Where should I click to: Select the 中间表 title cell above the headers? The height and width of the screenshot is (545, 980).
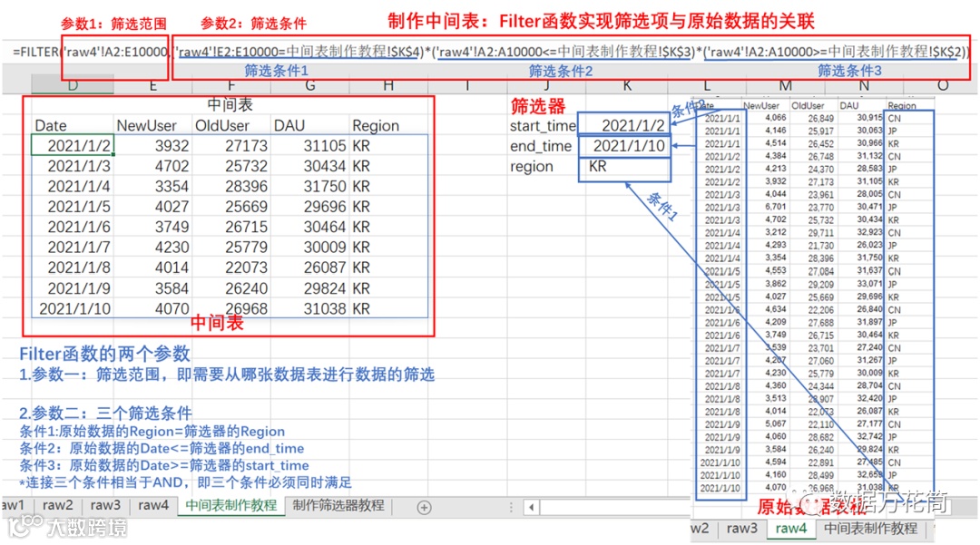point(230,105)
